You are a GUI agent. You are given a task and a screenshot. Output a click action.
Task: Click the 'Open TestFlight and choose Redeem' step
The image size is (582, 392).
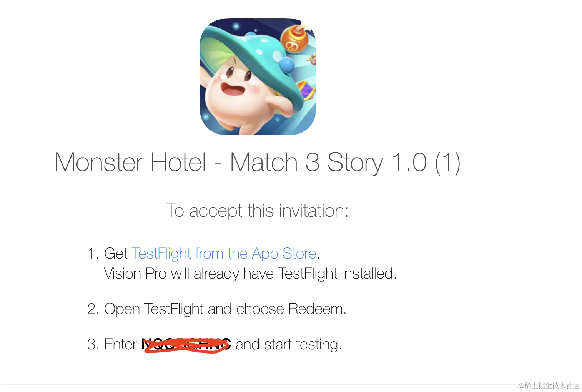click(217, 309)
